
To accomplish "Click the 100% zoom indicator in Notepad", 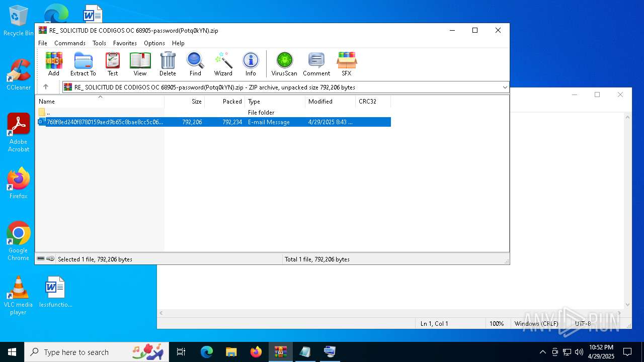I will pos(497,324).
